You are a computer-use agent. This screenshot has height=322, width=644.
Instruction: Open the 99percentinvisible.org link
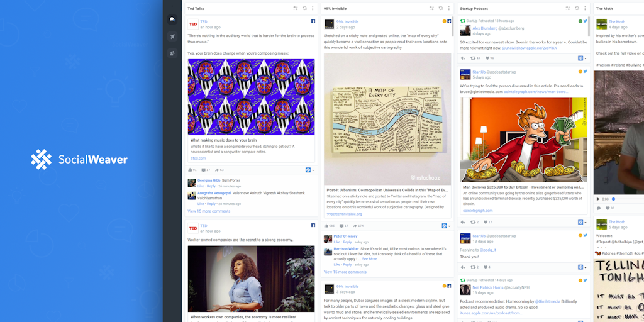pos(344,214)
